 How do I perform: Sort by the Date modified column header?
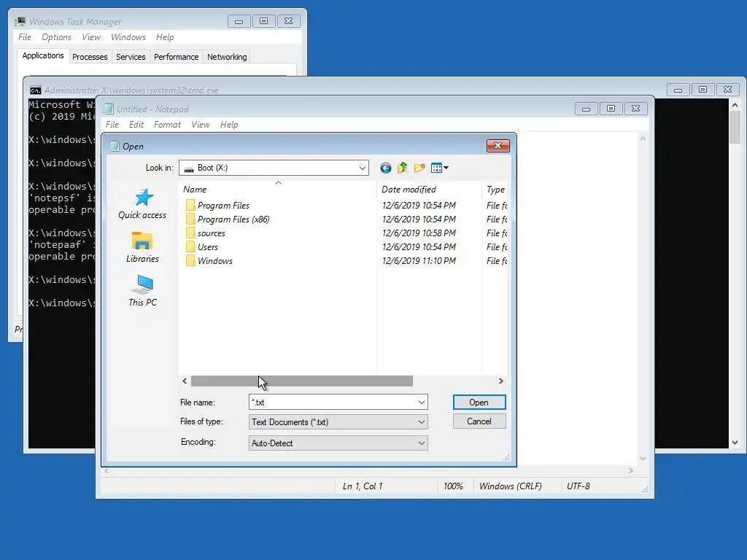click(429, 190)
